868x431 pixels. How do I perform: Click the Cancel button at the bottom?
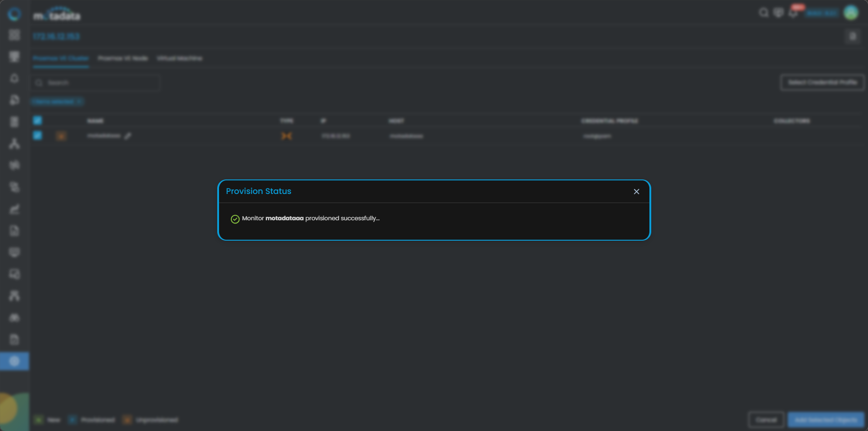766,420
